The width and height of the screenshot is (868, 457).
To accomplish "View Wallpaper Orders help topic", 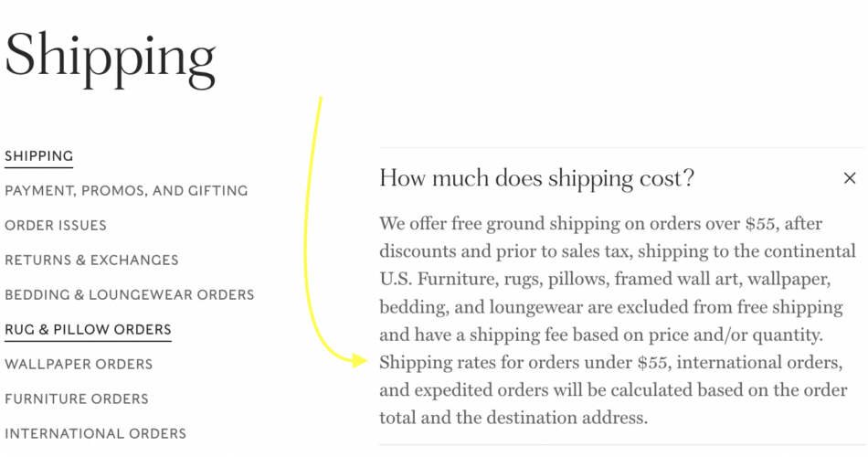I will 79,365.
